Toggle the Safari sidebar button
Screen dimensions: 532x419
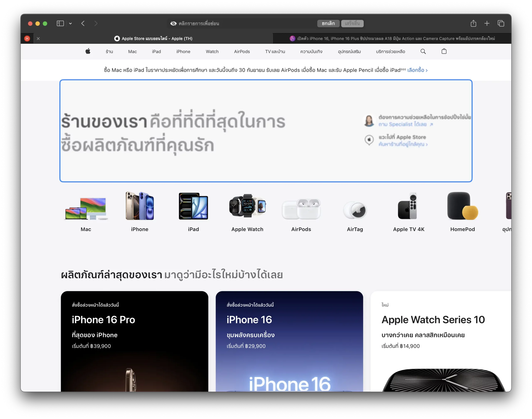click(x=60, y=23)
